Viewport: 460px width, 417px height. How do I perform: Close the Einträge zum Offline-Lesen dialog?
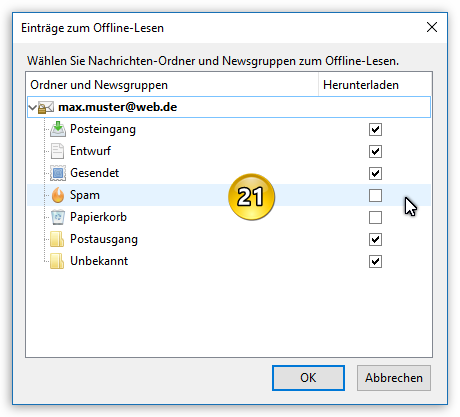pyautogui.click(x=432, y=27)
